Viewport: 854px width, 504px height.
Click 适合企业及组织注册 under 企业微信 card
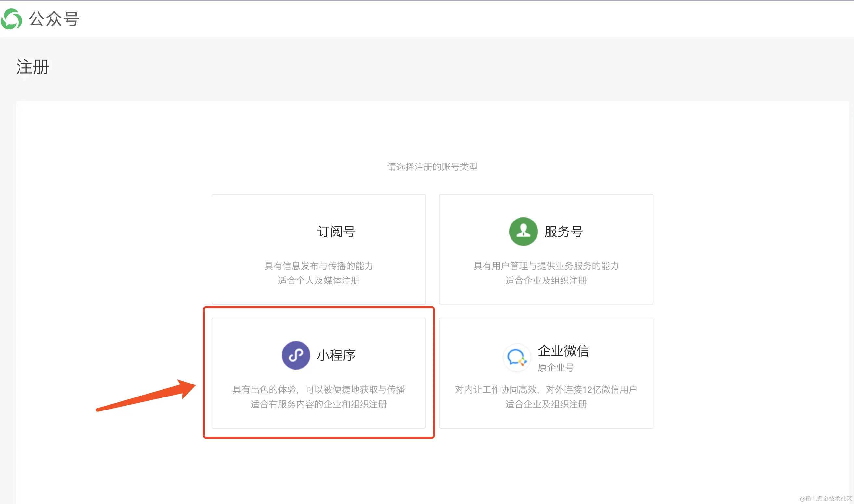(546, 404)
